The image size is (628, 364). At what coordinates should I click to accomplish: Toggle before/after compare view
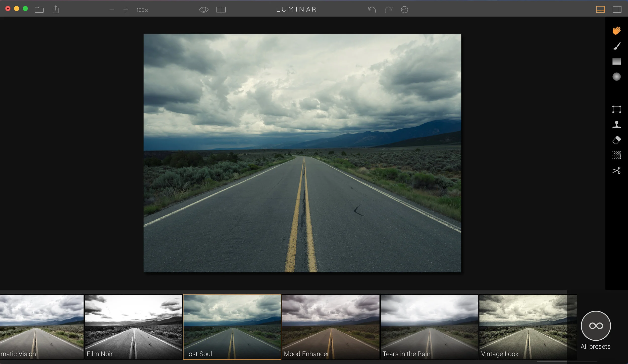click(221, 10)
